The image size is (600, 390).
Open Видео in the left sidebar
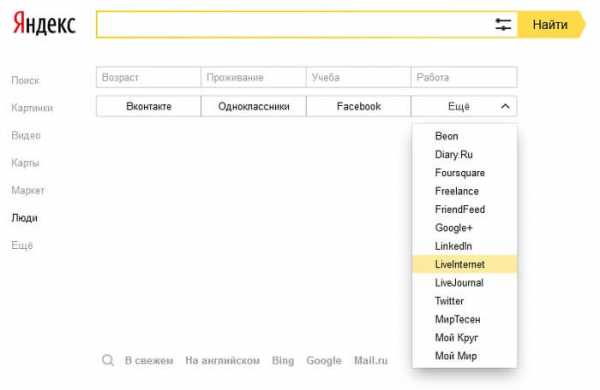click(x=26, y=135)
